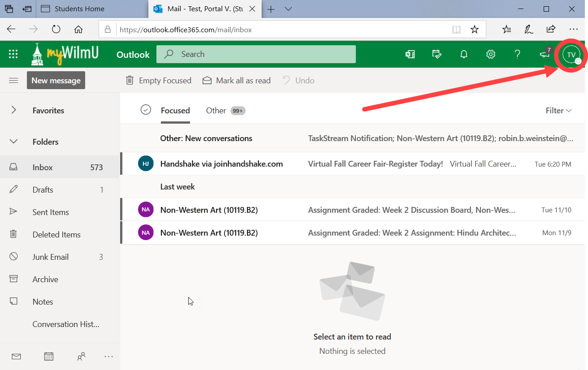Click Empty Focused
Screen dimensions: 588x370
[x=158, y=81]
